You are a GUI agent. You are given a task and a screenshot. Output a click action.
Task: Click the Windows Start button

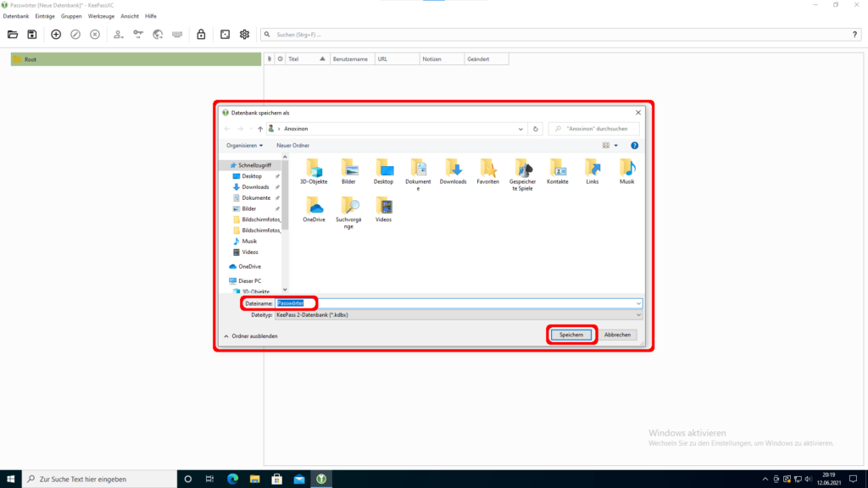[x=10, y=480]
